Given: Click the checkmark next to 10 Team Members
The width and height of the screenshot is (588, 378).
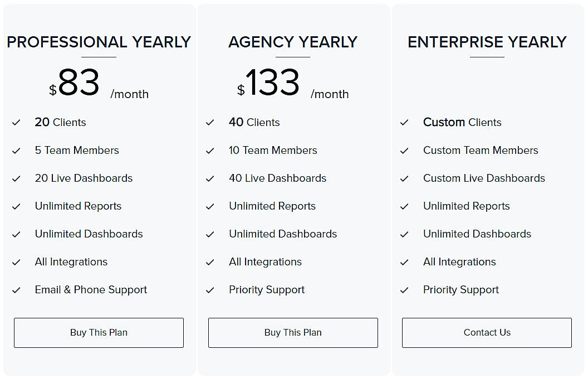Looking at the screenshot, I should coord(210,150).
